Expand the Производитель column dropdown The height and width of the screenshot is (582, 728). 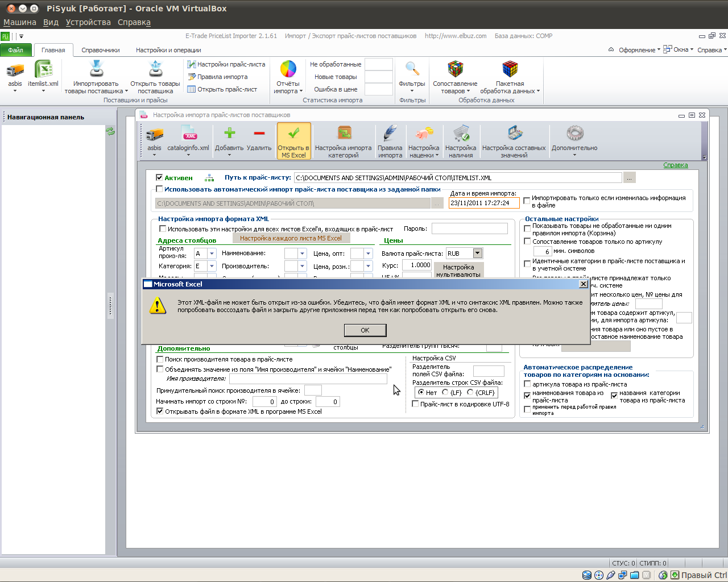[302, 266]
